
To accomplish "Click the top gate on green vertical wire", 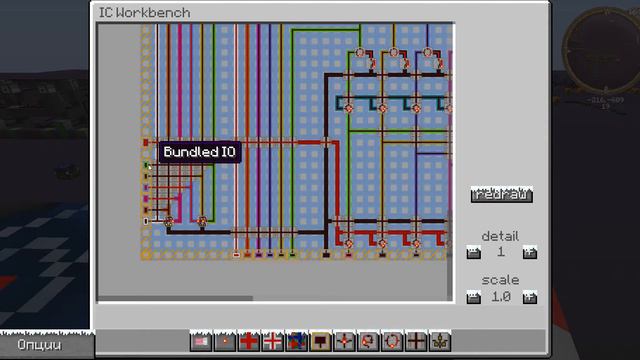I will pyautogui.click(x=360, y=52).
